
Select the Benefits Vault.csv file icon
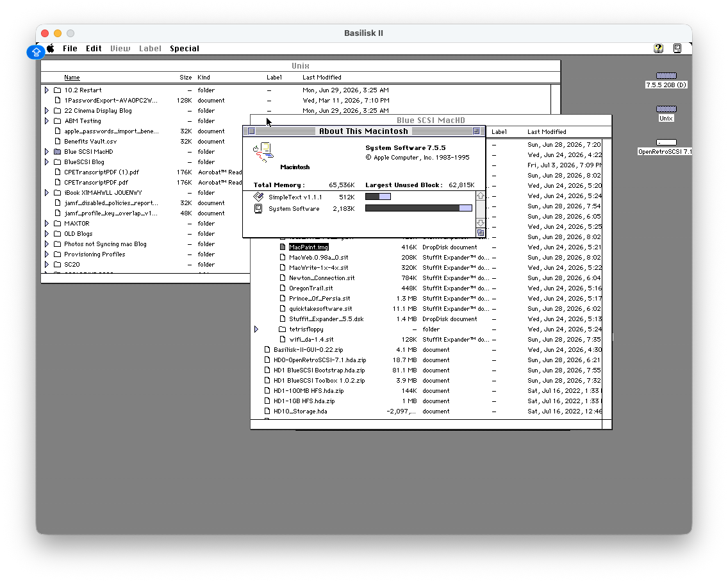[x=58, y=141]
